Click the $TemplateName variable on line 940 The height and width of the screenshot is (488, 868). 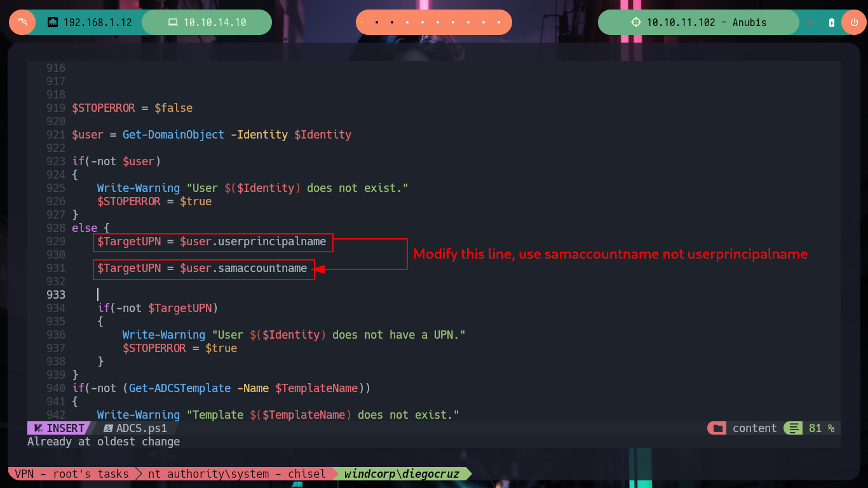316,388
